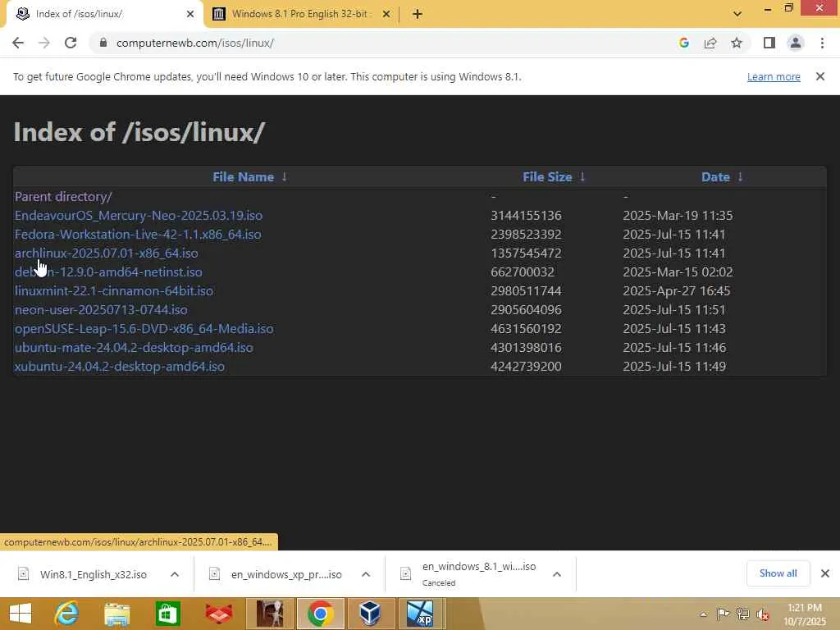The width and height of the screenshot is (840, 630).
Task: Click the date 2025-Apr-27 16:45
Action: click(x=676, y=291)
